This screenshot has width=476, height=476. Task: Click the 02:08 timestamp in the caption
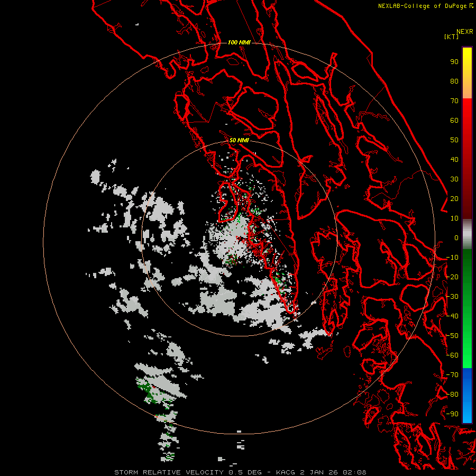tap(354, 472)
